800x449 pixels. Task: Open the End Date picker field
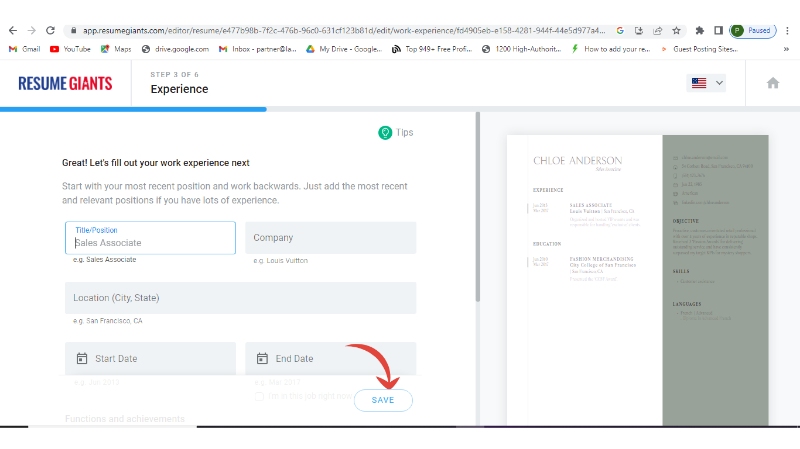(330, 359)
